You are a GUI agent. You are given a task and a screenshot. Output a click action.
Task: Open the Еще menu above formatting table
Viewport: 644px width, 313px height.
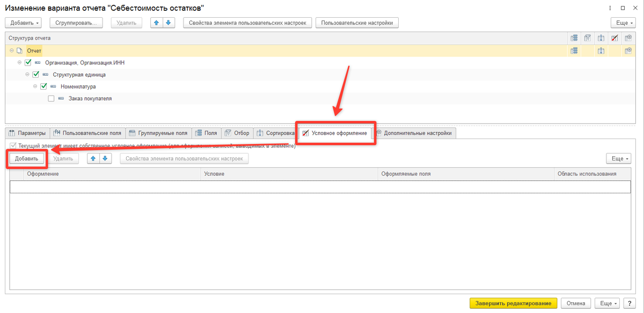(x=618, y=158)
